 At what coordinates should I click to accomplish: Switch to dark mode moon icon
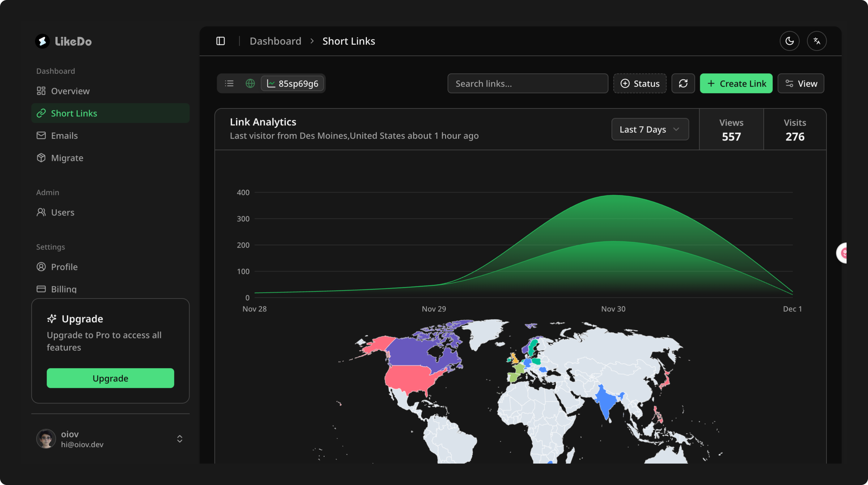click(x=789, y=41)
